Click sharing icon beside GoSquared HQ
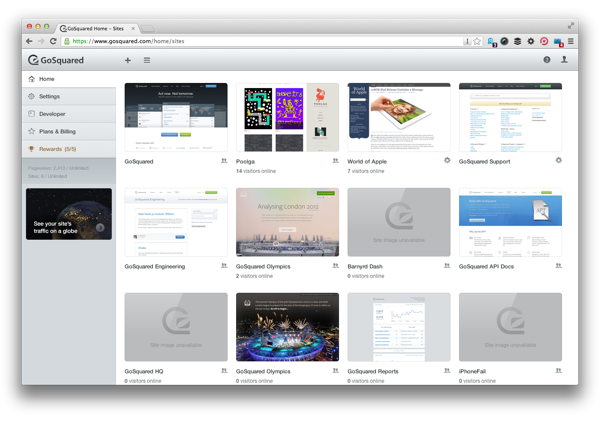The width and height of the screenshot is (600, 422). [224, 370]
